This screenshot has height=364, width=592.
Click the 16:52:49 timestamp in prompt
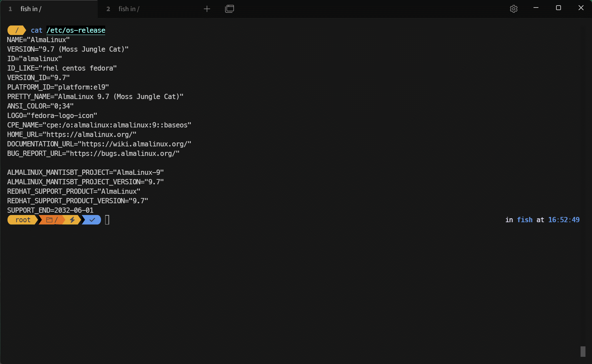[x=564, y=220]
